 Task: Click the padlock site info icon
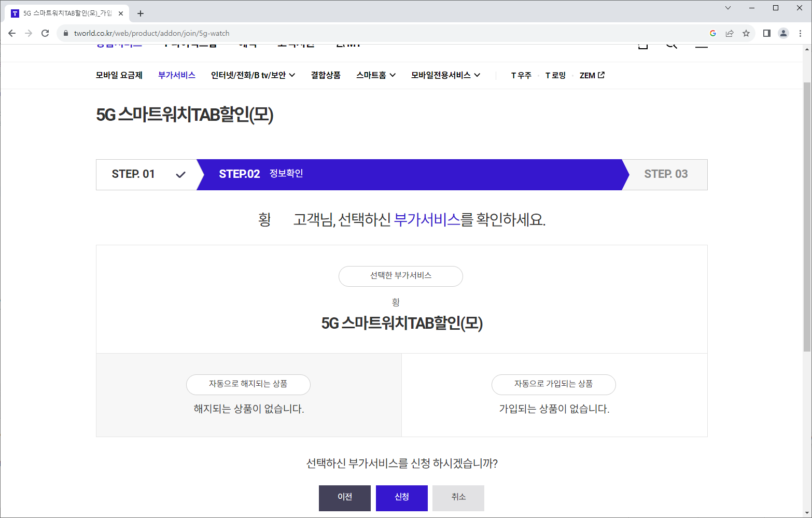[x=65, y=33]
